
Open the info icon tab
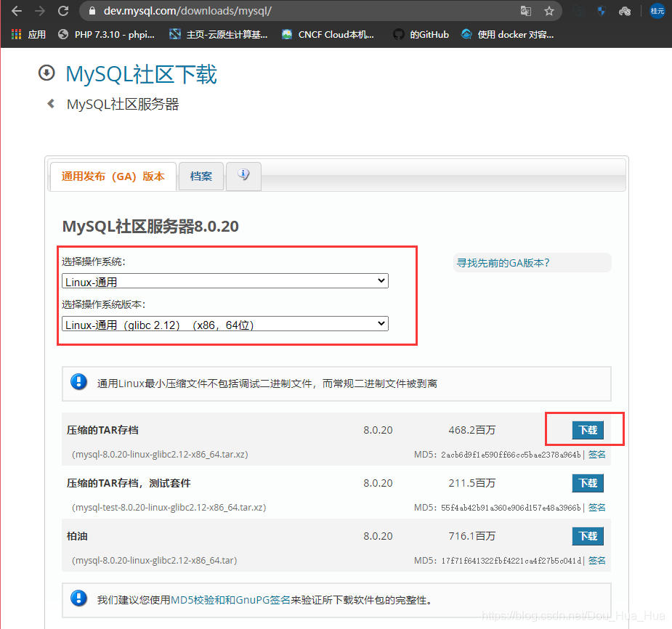coord(243,176)
